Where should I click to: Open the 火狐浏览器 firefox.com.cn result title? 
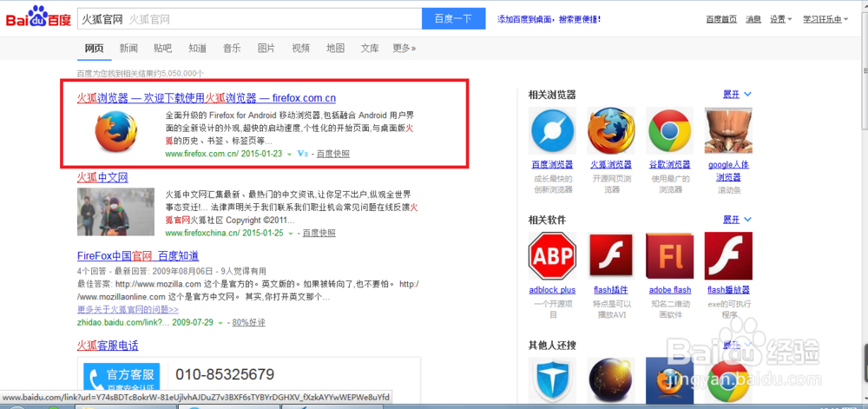(206, 98)
